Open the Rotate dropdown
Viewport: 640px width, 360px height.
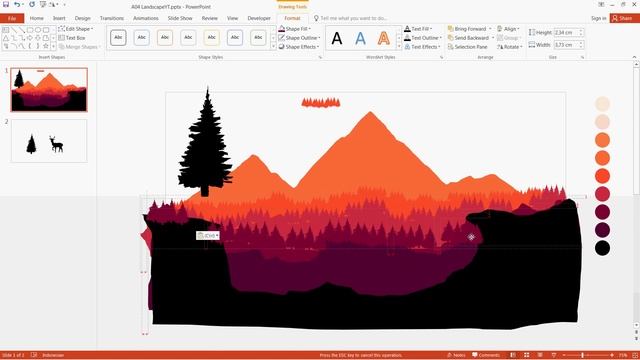pyautogui.click(x=510, y=47)
